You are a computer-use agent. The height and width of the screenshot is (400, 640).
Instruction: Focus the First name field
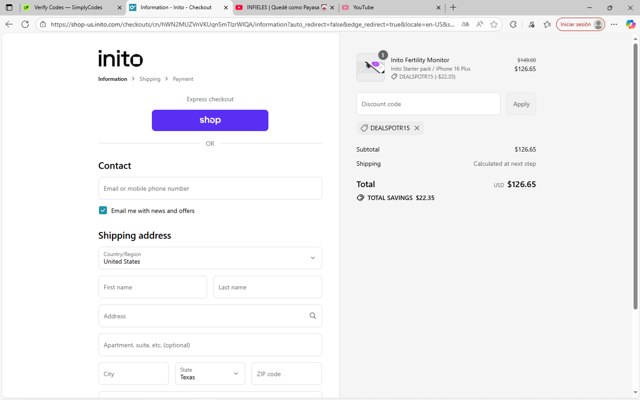click(152, 287)
